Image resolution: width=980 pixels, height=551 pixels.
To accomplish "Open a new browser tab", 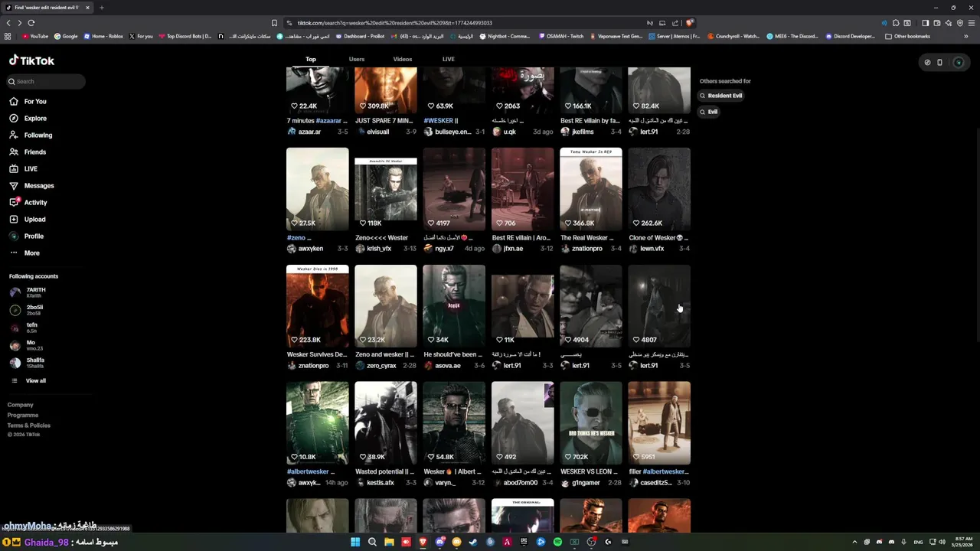I will pyautogui.click(x=101, y=8).
